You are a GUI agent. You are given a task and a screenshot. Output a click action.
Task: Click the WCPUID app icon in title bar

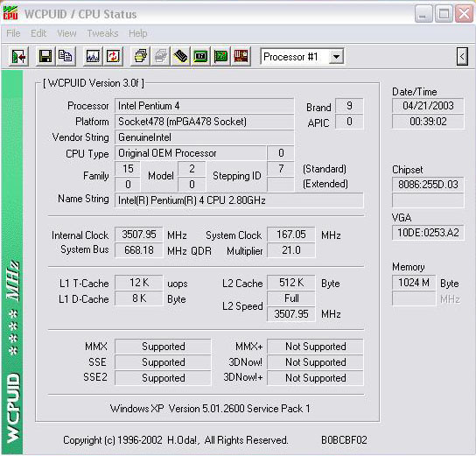[10, 13]
